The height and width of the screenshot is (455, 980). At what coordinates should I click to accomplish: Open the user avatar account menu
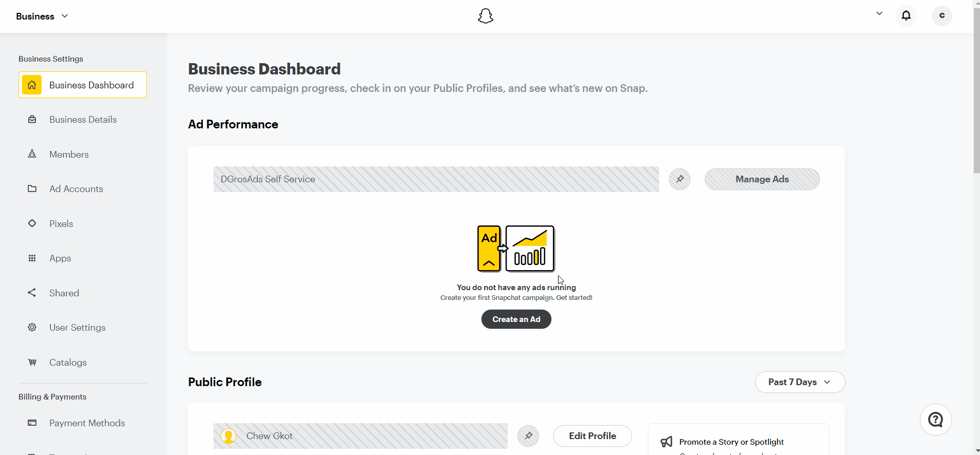click(x=941, y=15)
